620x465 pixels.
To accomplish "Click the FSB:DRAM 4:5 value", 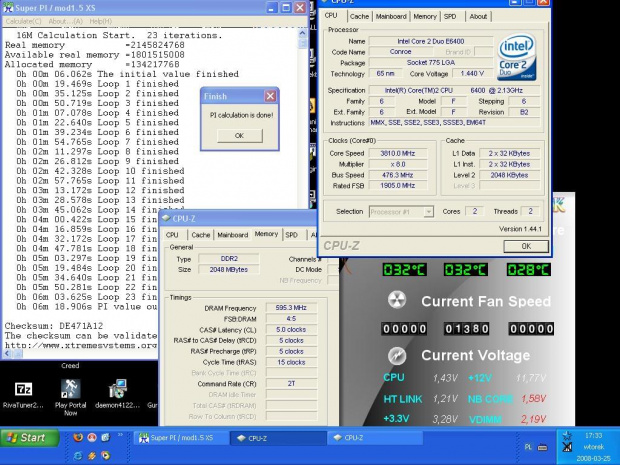I will (291, 318).
